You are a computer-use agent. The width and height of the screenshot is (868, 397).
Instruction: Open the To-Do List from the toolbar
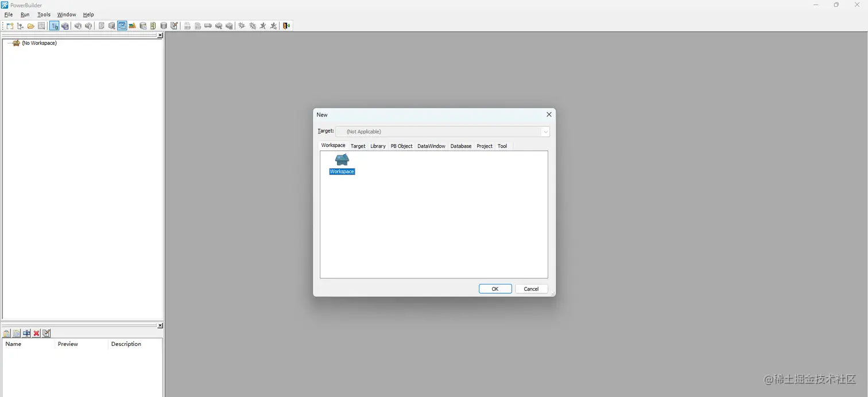(x=101, y=26)
